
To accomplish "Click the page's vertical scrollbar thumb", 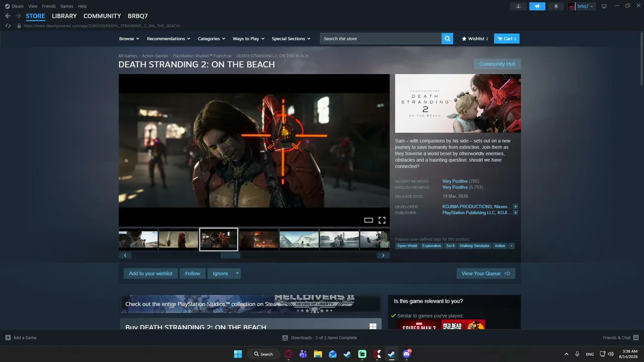I will (641, 58).
